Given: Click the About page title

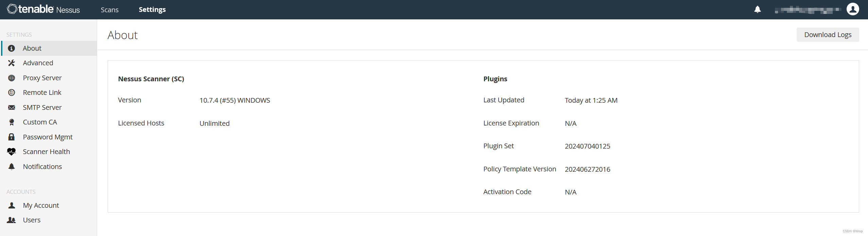Looking at the screenshot, I should point(123,35).
